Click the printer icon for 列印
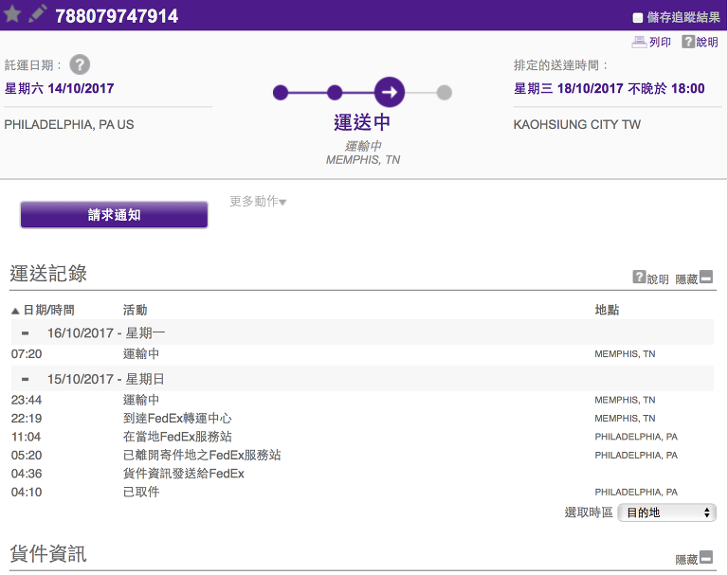The width and height of the screenshot is (728, 575). click(640, 42)
